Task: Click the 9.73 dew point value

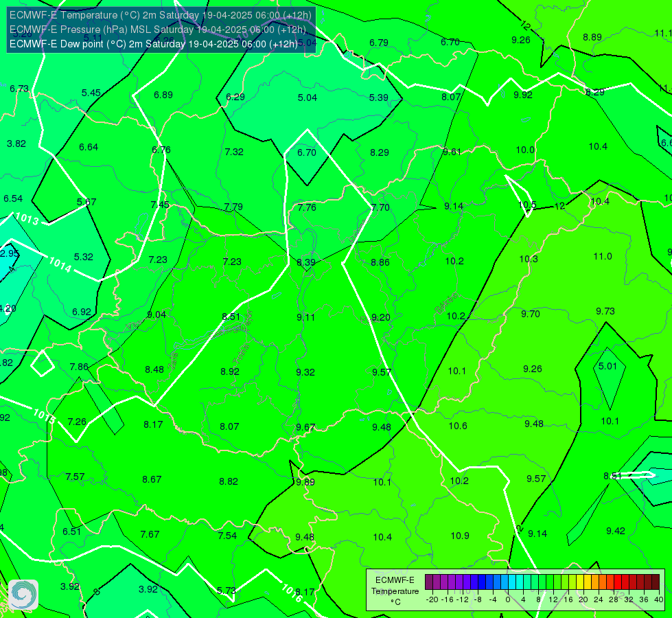Action: (605, 311)
